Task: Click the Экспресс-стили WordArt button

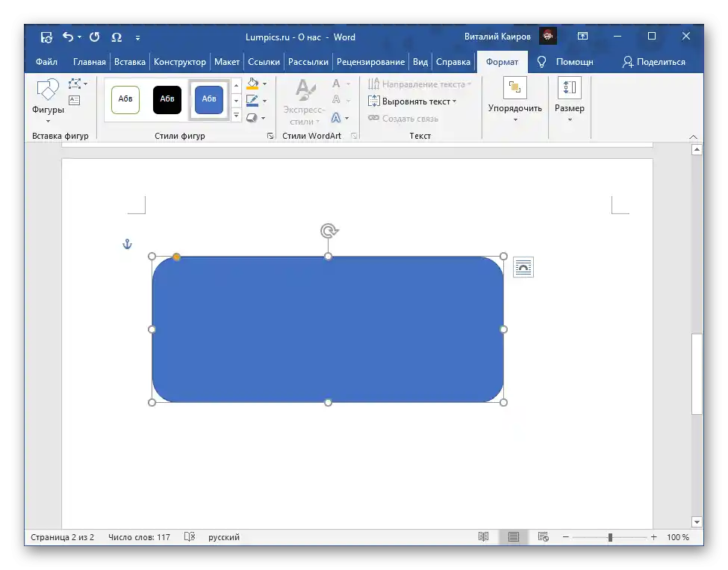Action: pyautogui.click(x=304, y=102)
